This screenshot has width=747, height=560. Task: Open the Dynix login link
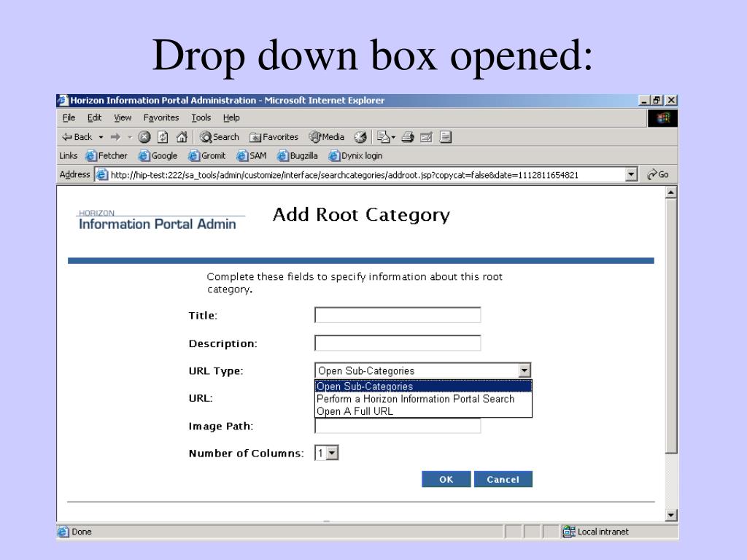355,156
